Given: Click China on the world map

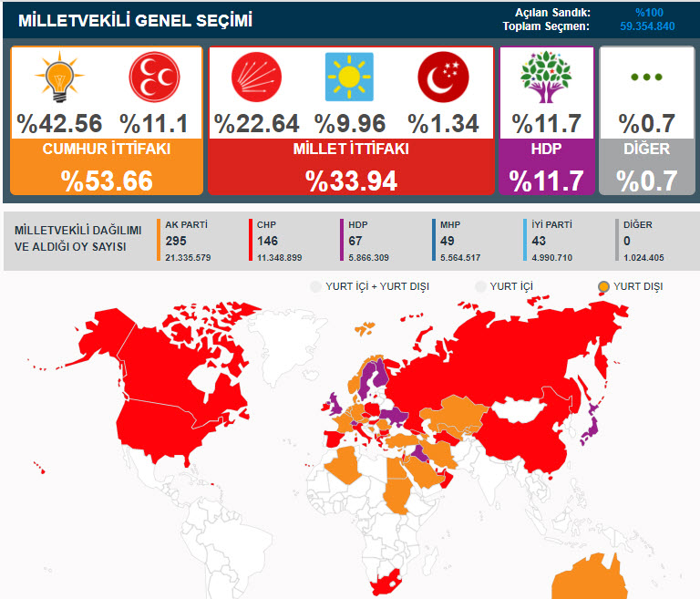Looking at the screenshot, I should coord(527,438).
